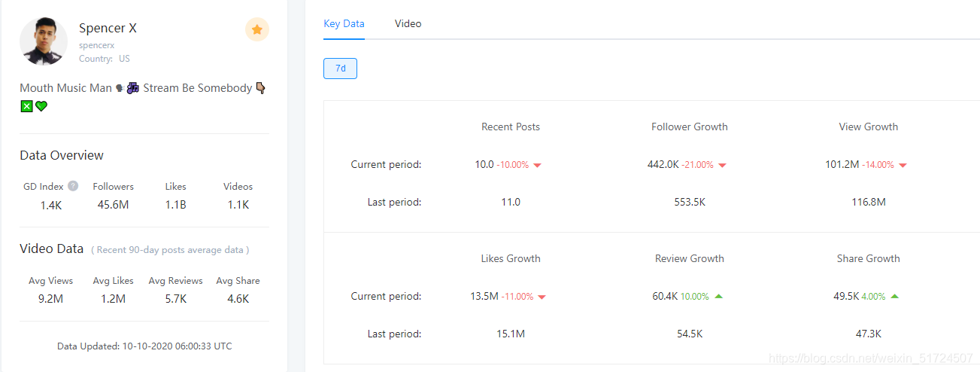The height and width of the screenshot is (372, 980).
Task: Click the Video Data heading
Action: [x=51, y=249]
